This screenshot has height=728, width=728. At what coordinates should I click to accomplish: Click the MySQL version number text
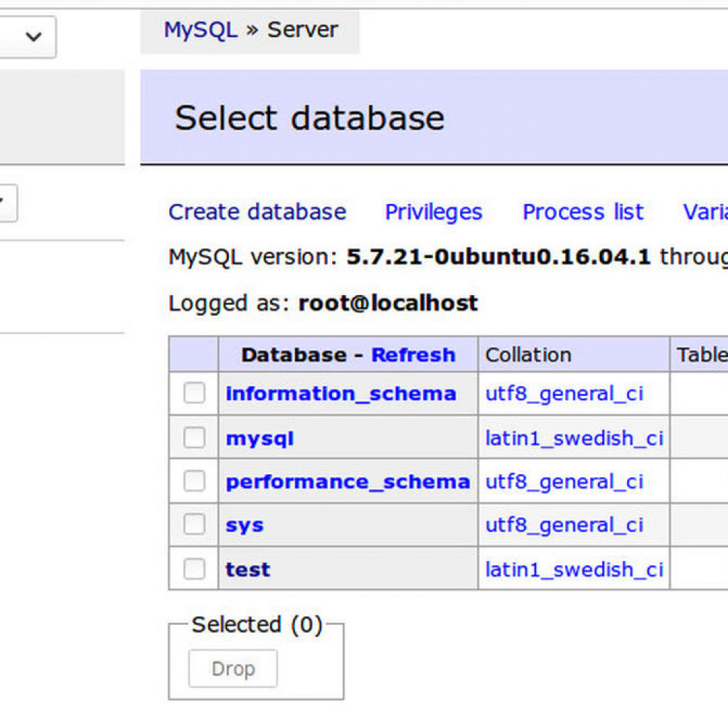click(x=498, y=257)
